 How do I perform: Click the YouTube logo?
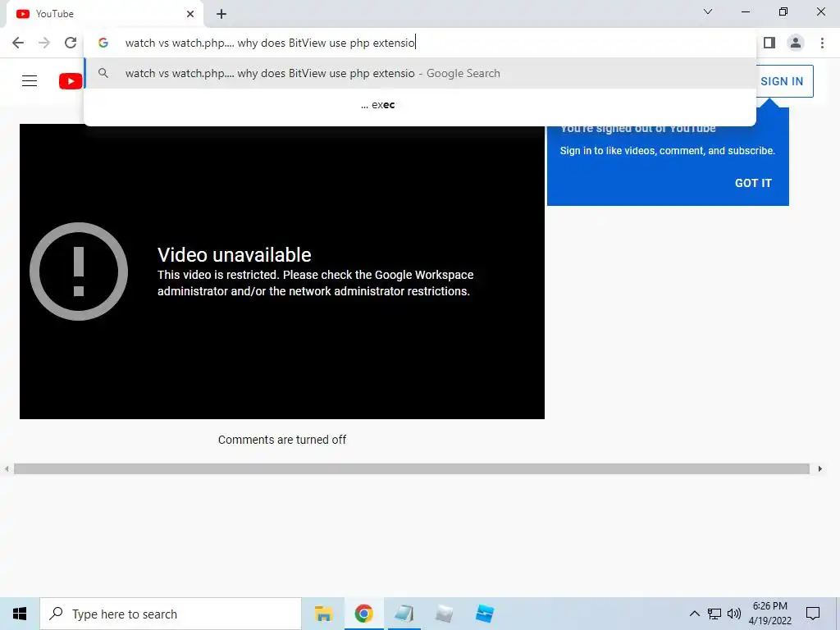tap(71, 81)
